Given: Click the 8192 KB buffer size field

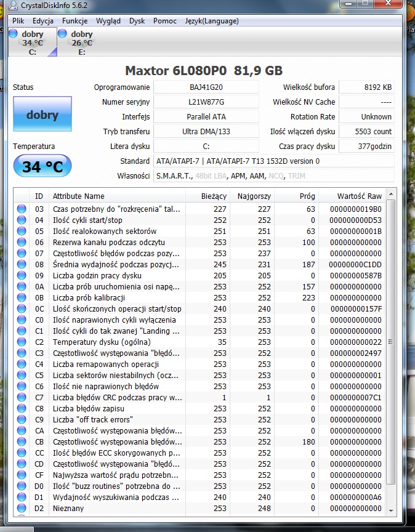Looking at the screenshot, I should (x=366, y=87).
